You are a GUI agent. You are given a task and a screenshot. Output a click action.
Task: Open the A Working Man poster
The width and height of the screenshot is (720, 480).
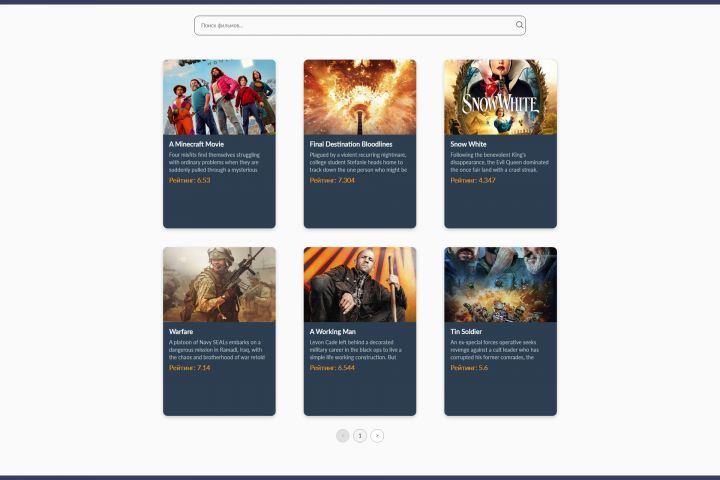[x=360, y=284]
